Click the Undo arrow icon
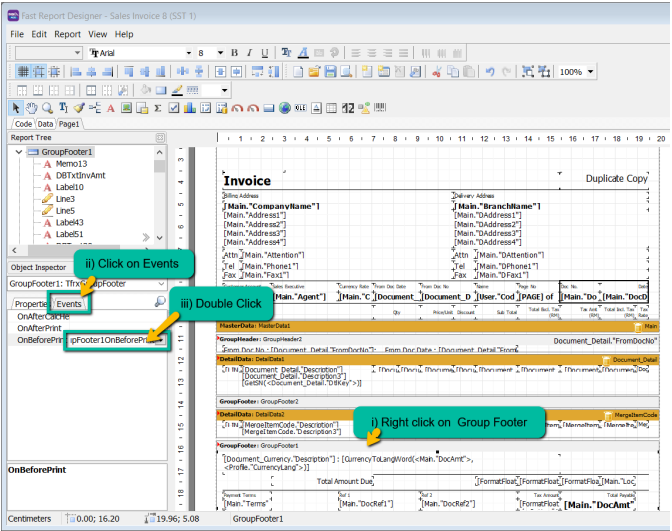The width and height of the screenshot is (672, 531). [x=490, y=72]
